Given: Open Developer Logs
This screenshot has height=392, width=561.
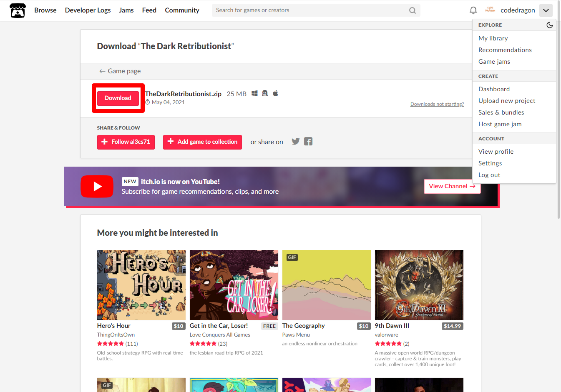Looking at the screenshot, I should pyautogui.click(x=88, y=10).
